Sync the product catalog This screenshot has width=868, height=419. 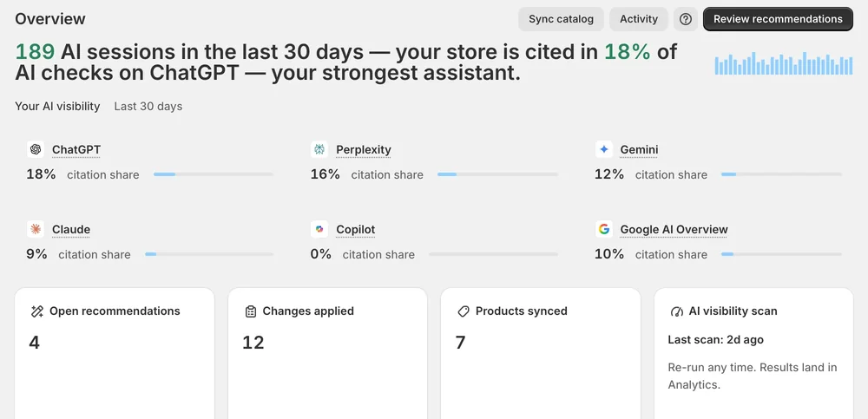coord(561,19)
